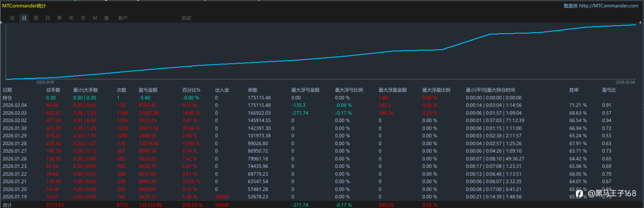Click total trade count 8772

click(x=123, y=205)
